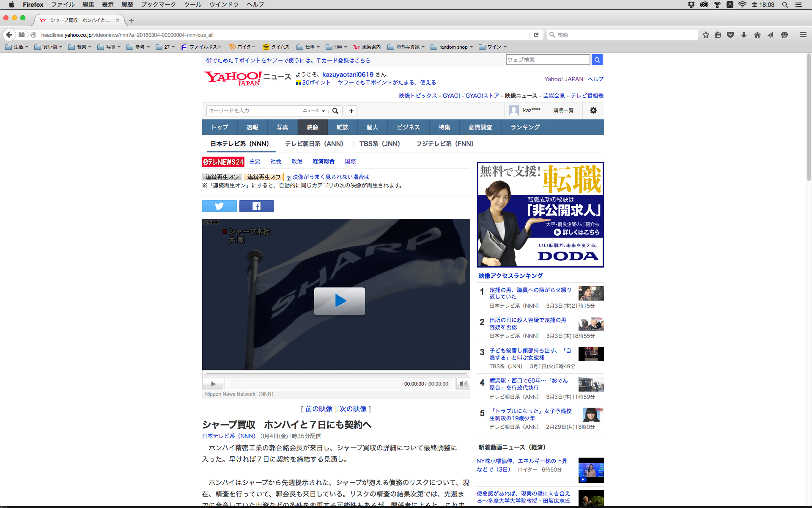
Task: Go to 次の映像 next video link
Action: tap(353, 409)
